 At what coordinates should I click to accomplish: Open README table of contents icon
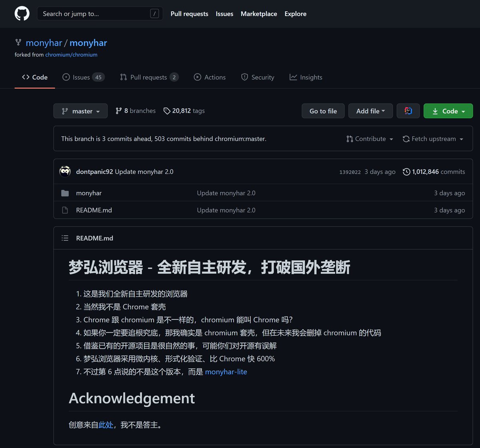[x=65, y=238]
